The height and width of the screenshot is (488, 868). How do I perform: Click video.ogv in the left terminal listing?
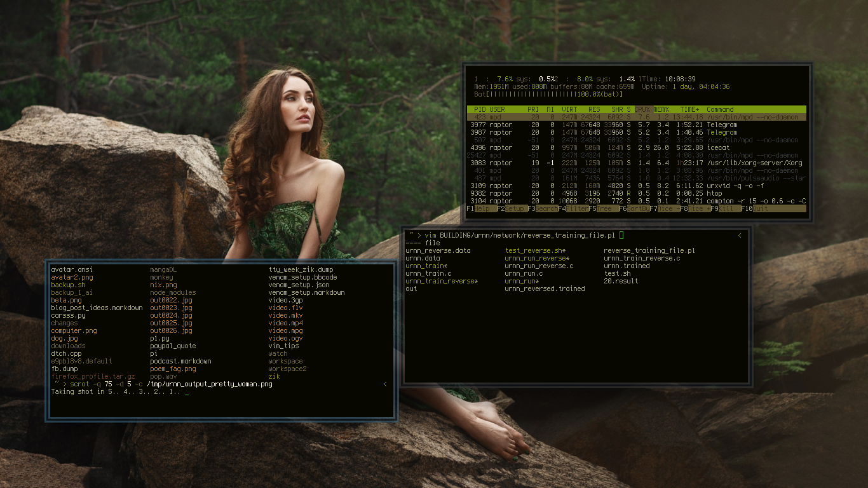[x=285, y=338]
